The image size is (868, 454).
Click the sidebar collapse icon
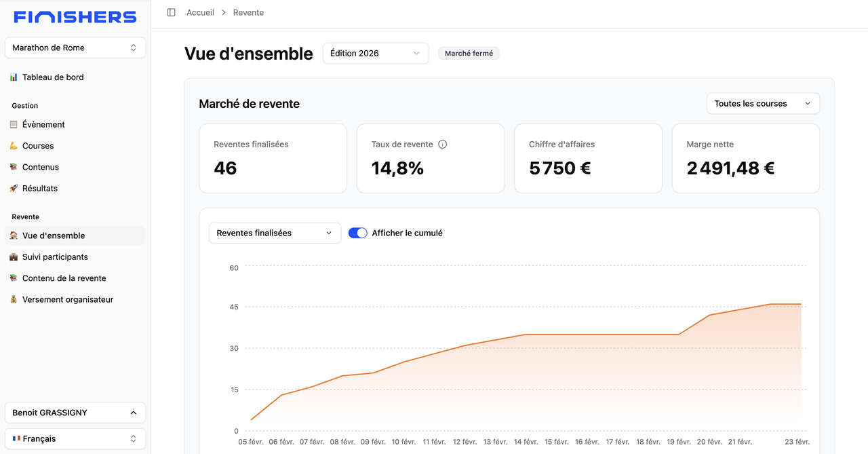(171, 13)
